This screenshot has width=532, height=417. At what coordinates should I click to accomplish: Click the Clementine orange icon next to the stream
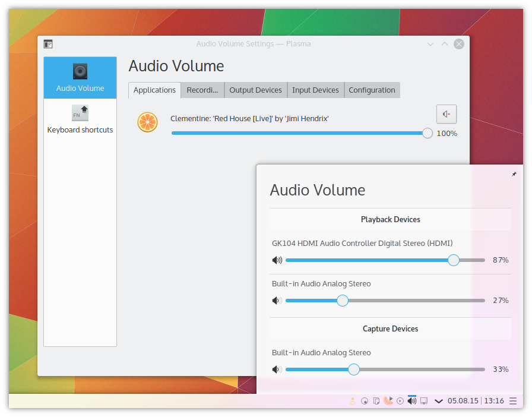click(147, 122)
